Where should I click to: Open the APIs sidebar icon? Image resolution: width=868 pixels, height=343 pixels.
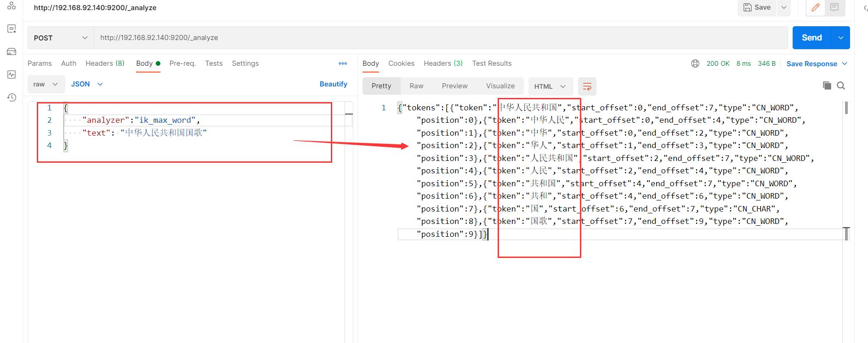tap(11, 29)
